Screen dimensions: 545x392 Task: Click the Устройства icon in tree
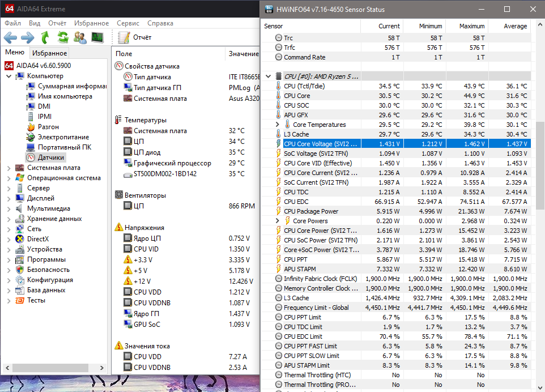coord(20,249)
